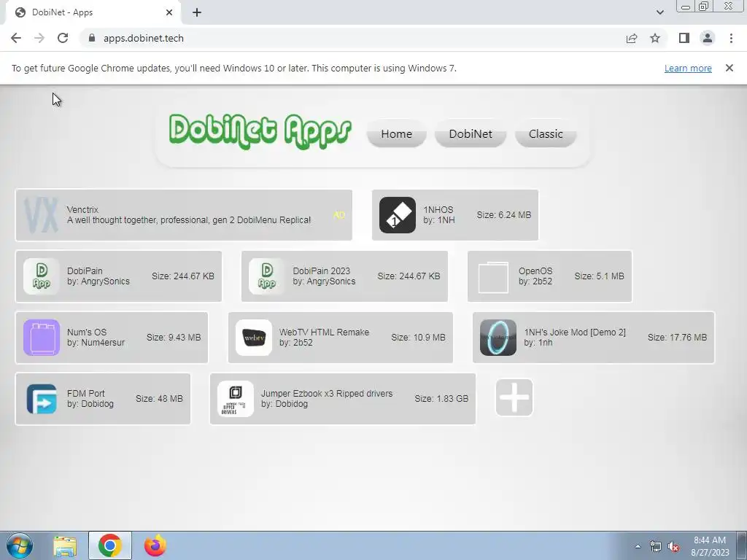Screen dimensions: 747x560
Task: Click the purple Num's OS icon
Action: (42, 337)
